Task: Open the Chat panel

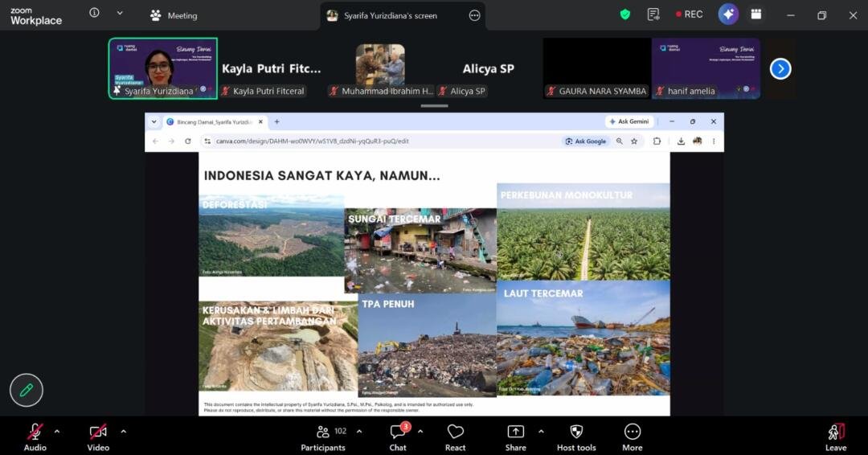Action: click(x=398, y=437)
